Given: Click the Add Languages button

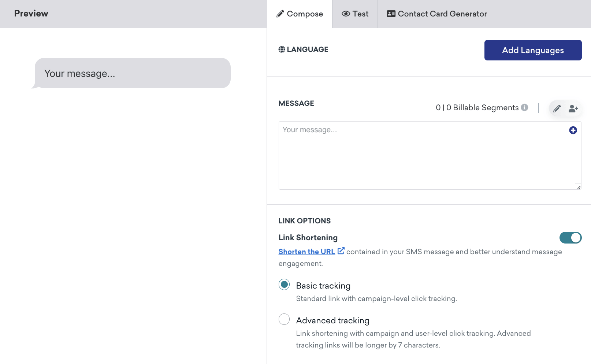Looking at the screenshot, I should (533, 50).
